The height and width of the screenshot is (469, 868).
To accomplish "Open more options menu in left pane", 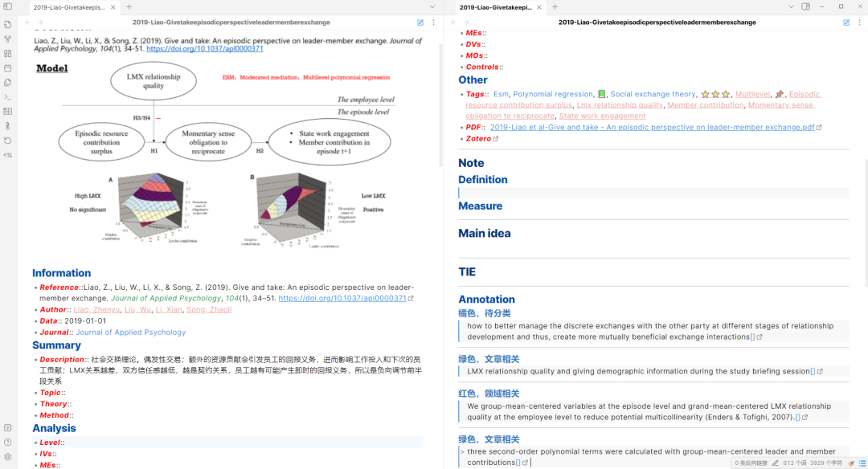I will 433,22.
